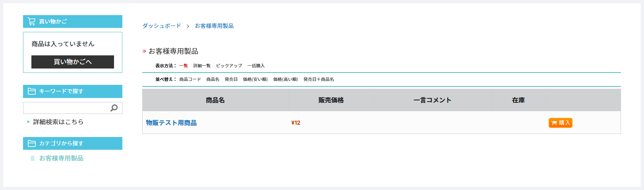Select お客様専用製品 category in sidebar
Screen dimensions: 644x190
(x=61, y=158)
